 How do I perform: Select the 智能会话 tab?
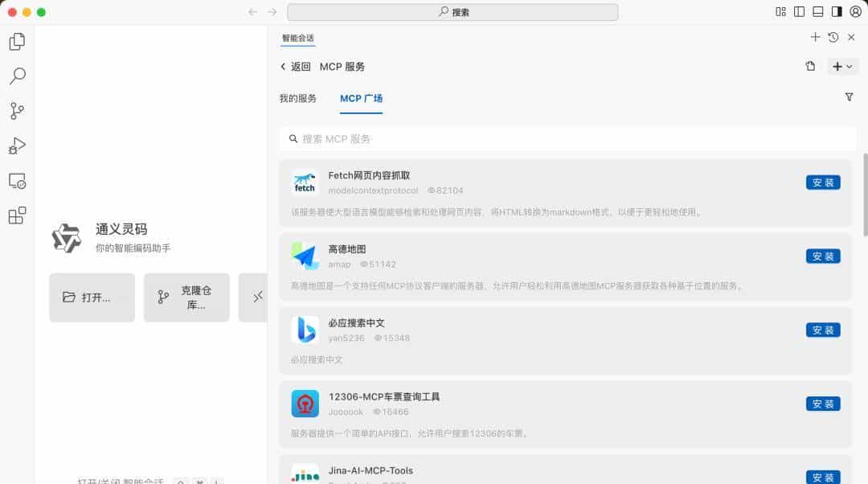point(297,37)
